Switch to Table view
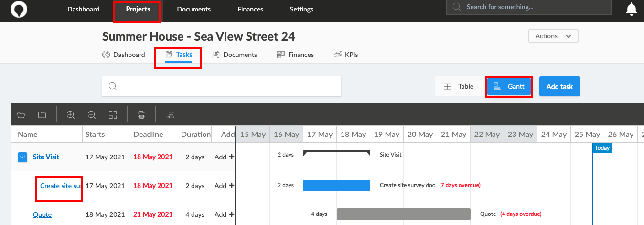The width and height of the screenshot is (644, 225). [459, 86]
